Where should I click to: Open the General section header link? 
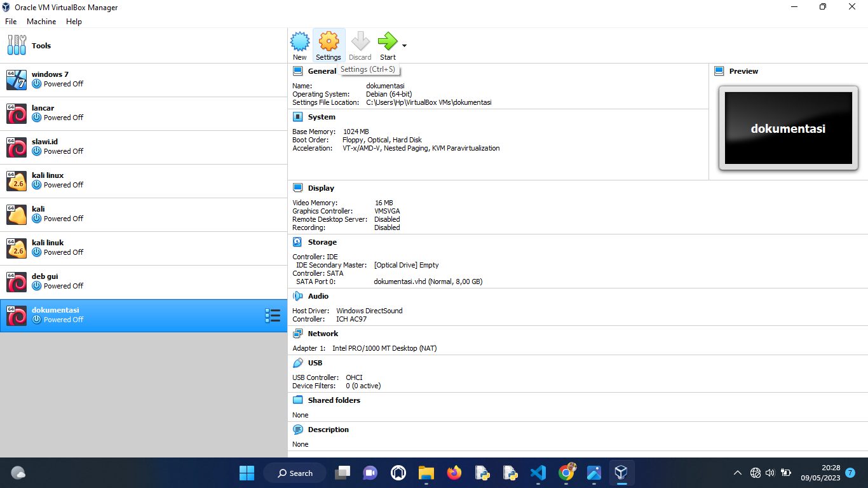pyautogui.click(x=322, y=71)
